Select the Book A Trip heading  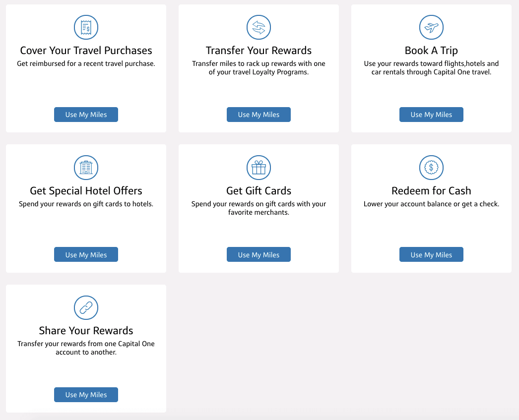click(x=431, y=51)
